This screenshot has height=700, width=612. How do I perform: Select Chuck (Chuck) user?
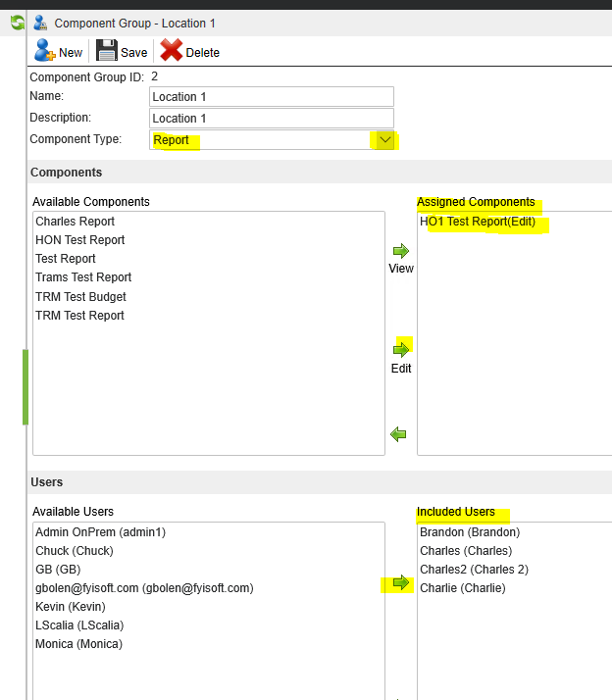click(75, 551)
